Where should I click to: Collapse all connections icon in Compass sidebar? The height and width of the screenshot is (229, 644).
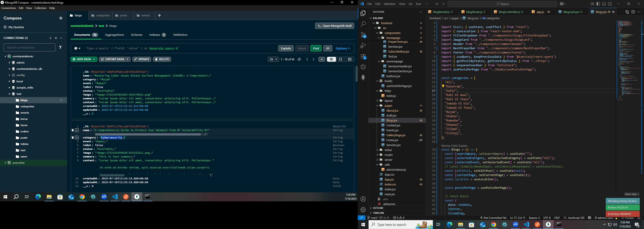(51, 38)
